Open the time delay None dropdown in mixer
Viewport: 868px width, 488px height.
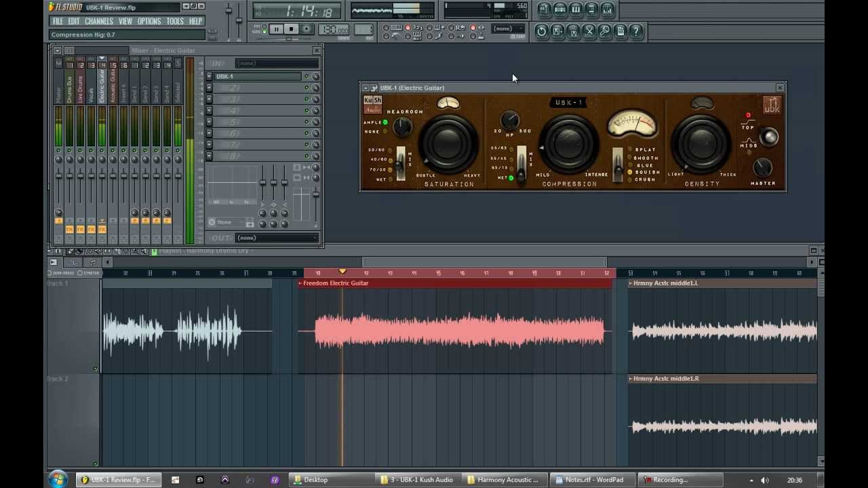click(231, 222)
